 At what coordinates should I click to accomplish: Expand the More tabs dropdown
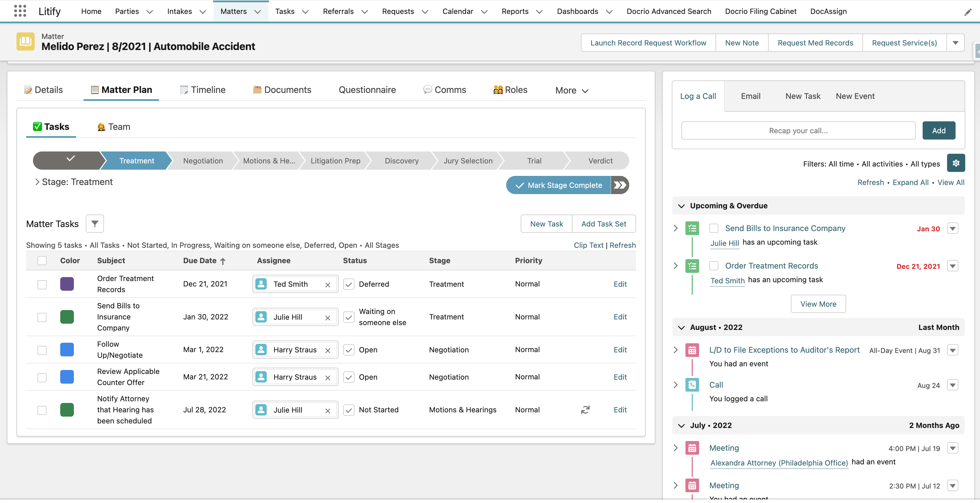572,90
